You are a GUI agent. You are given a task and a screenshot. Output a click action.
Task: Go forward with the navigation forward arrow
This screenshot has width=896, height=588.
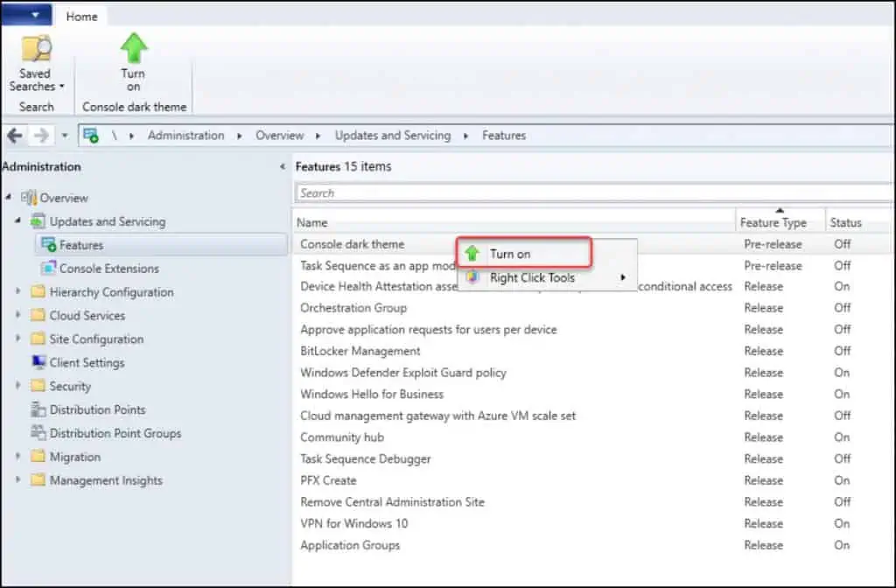pyautogui.click(x=41, y=136)
